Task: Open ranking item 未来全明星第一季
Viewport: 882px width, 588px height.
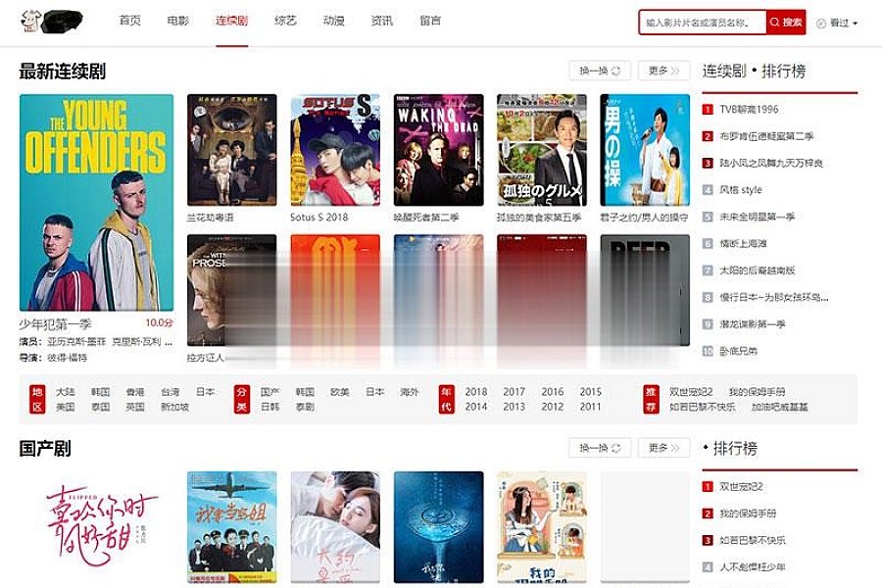Action: (758, 217)
